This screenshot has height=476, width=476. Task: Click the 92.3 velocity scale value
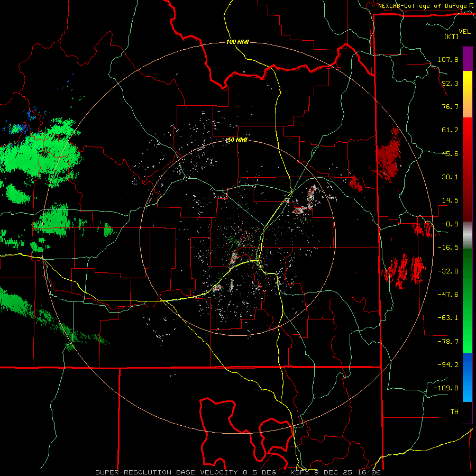point(450,83)
